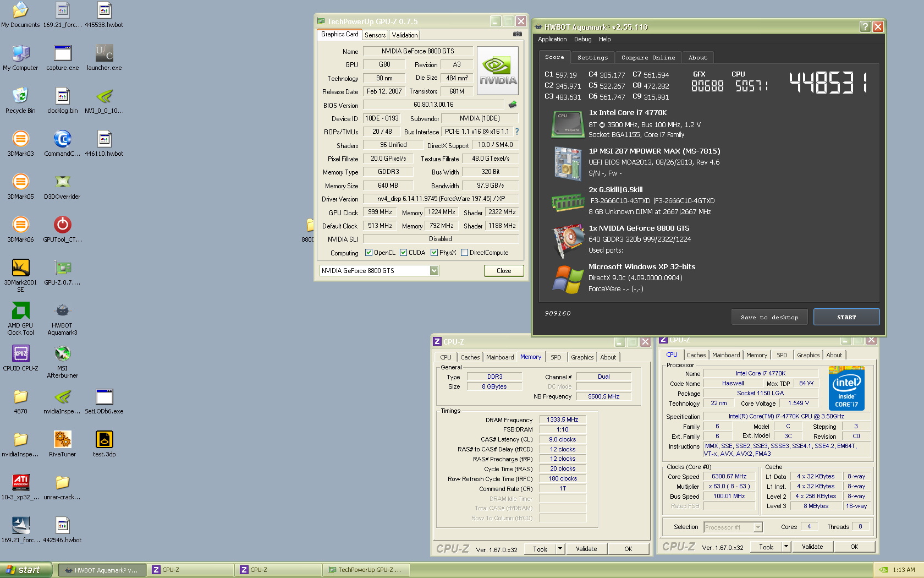Open Debug menu in Aquamark

[x=582, y=40]
